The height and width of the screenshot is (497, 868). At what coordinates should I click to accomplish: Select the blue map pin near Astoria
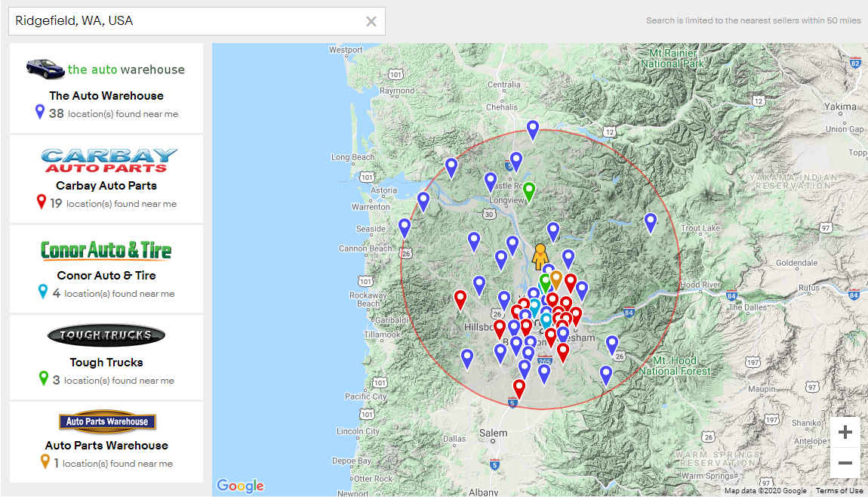click(423, 202)
